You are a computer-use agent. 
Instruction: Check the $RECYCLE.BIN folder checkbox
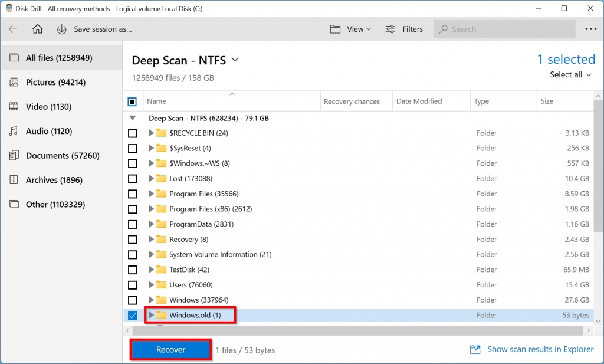pyautogui.click(x=133, y=133)
